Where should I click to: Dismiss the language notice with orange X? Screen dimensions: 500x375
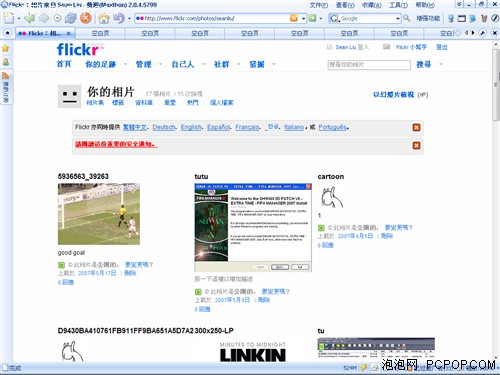[416, 127]
